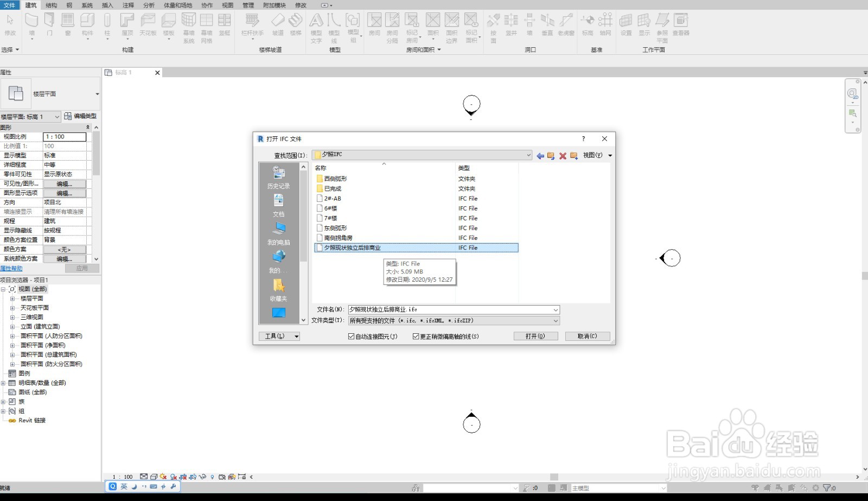Viewport: 868px width, 501px height.
Task: Click 编辑... button for 图形显示选项
Action: (x=65, y=193)
